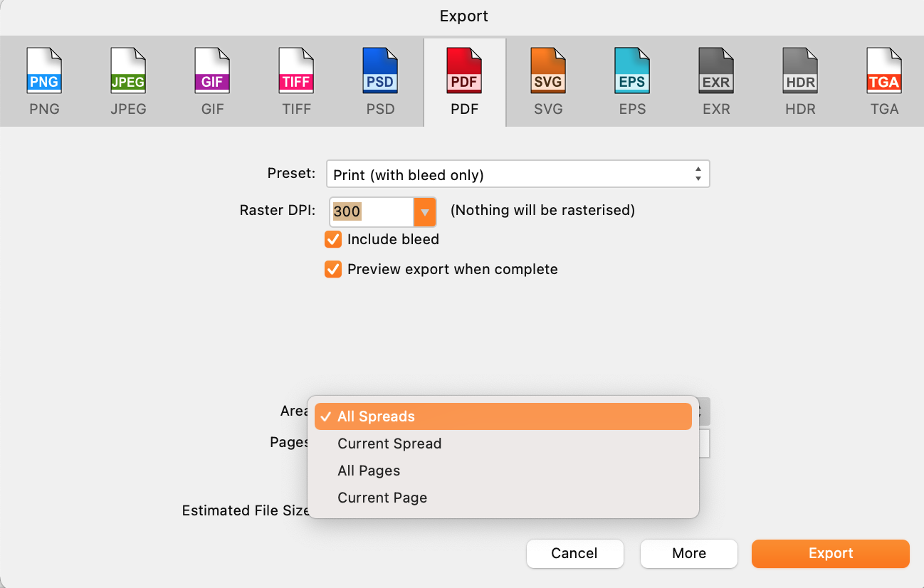Choose the EPS export format icon

(632, 80)
